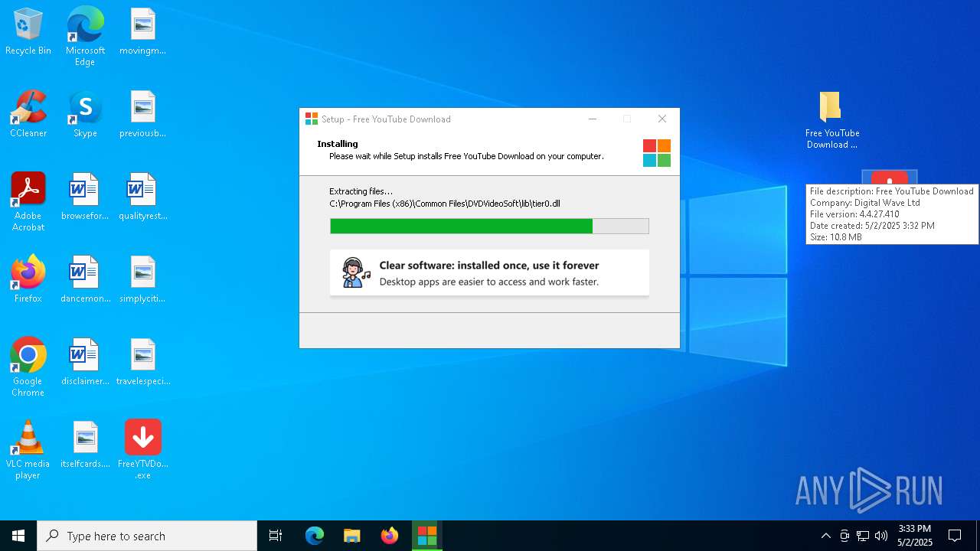Select the disclaimer... Word document icon
This screenshot has width=980, height=551.
coord(85,363)
